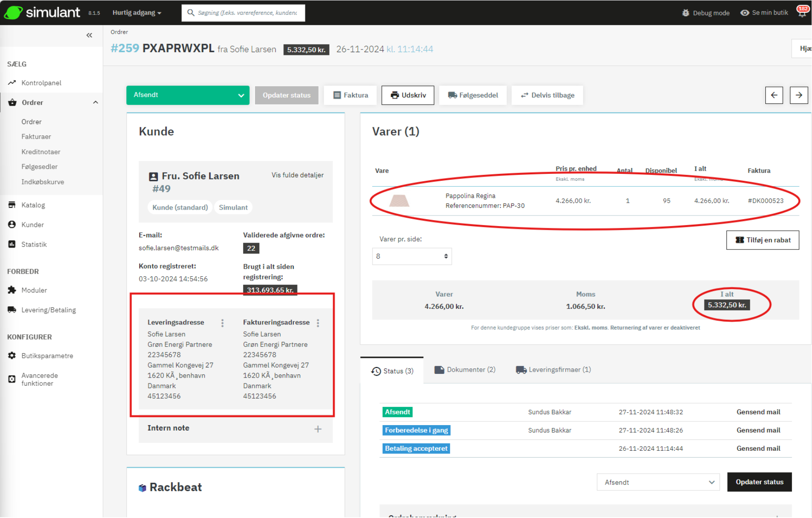The width and height of the screenshot is (812, 518).
Task: Open Debug mode bug icon
Action: 686,13
